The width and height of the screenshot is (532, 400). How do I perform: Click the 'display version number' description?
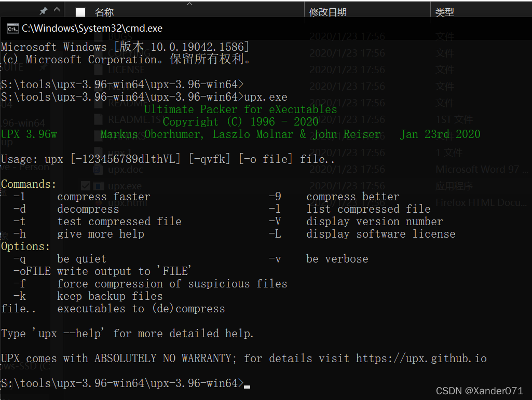tap(375, 222)
